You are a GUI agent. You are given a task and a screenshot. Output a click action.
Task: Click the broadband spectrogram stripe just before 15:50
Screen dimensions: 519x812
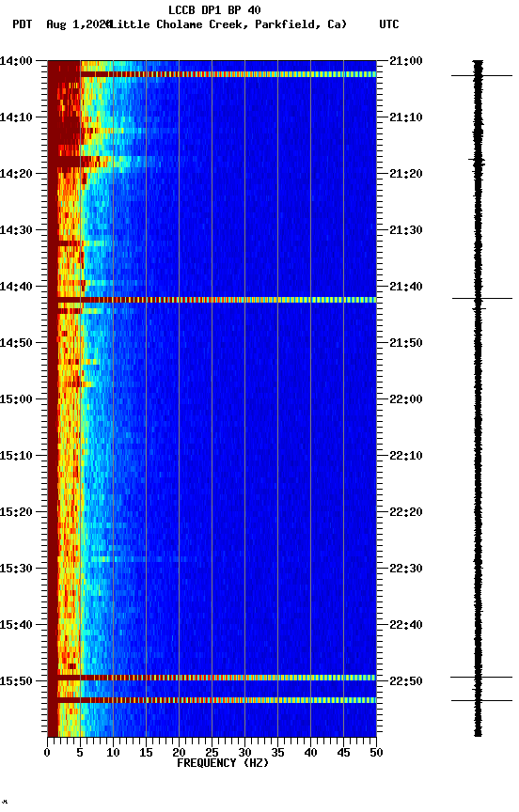(212, 678)
